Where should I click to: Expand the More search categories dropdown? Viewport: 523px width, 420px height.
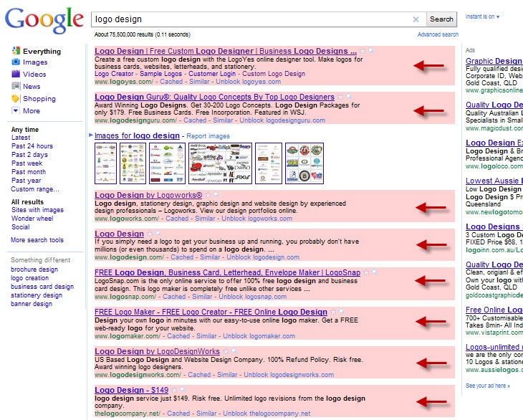click(x=16, y=110)
